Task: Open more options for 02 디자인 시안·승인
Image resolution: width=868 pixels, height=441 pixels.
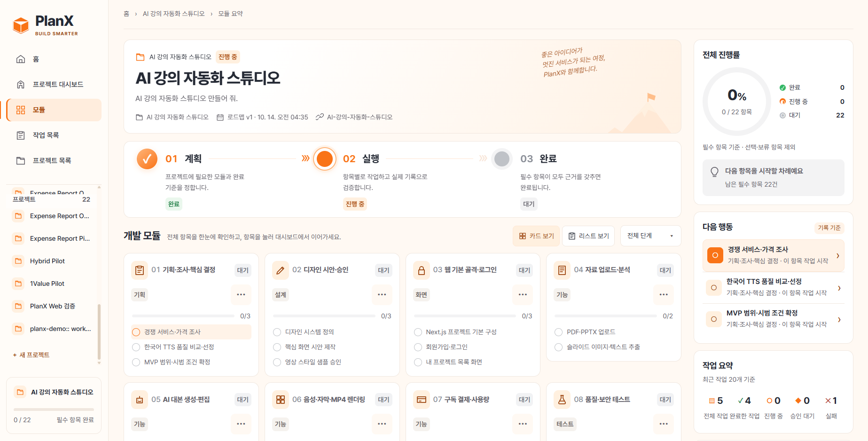Action: (x=382, y=295)
